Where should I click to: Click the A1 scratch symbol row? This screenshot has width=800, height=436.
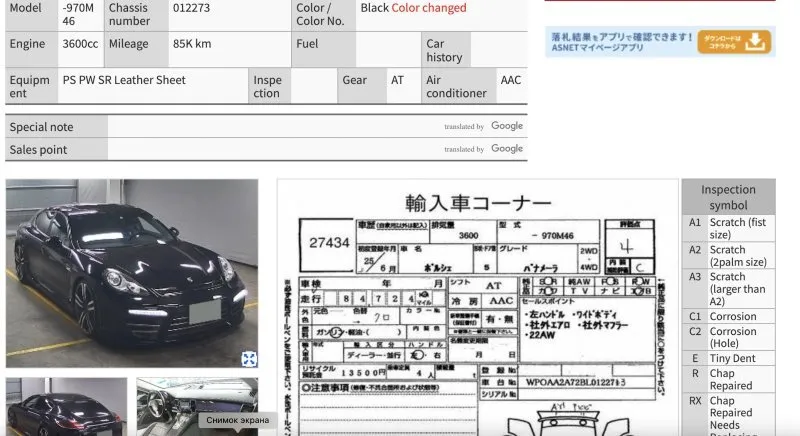pyautogui.click(x=727, y=229)
